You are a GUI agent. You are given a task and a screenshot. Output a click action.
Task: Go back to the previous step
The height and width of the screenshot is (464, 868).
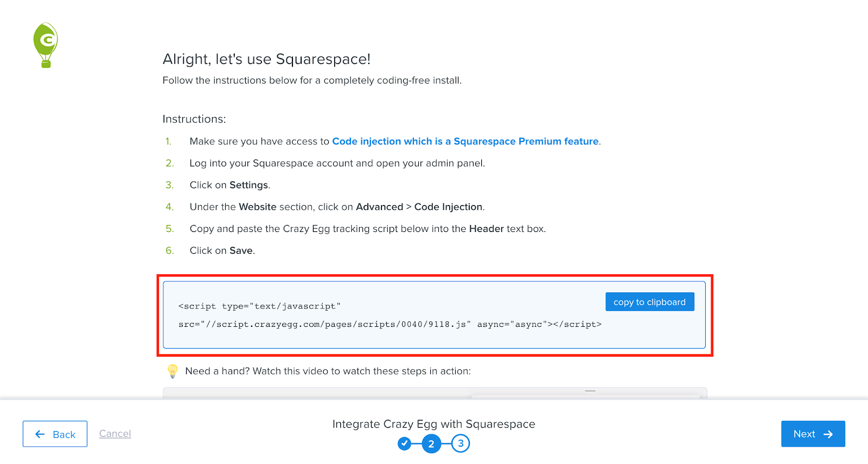[x=55, y=434]
